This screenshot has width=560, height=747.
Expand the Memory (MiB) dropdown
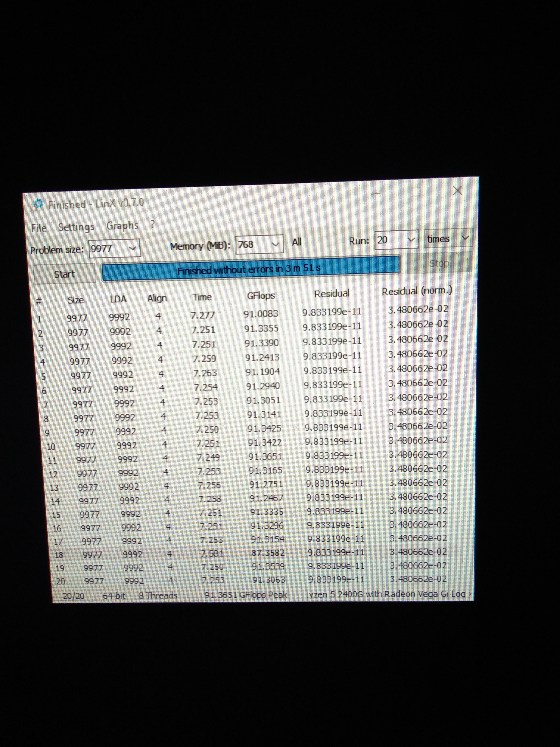(276, 244)
